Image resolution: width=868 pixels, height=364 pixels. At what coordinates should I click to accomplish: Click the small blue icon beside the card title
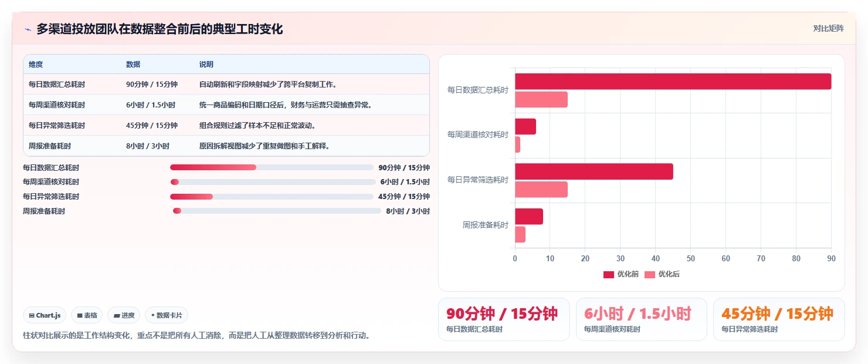pos(28,29)
